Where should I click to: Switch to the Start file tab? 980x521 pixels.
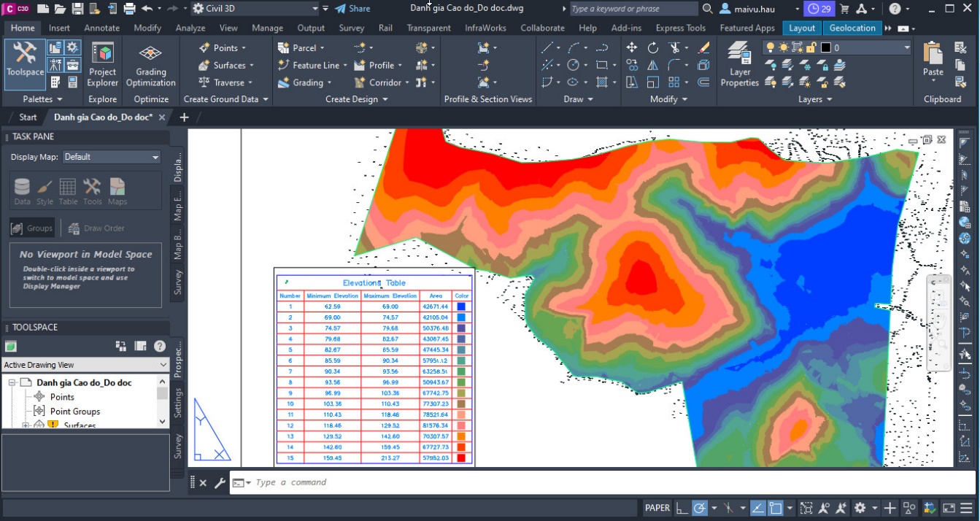pos(28,117)
